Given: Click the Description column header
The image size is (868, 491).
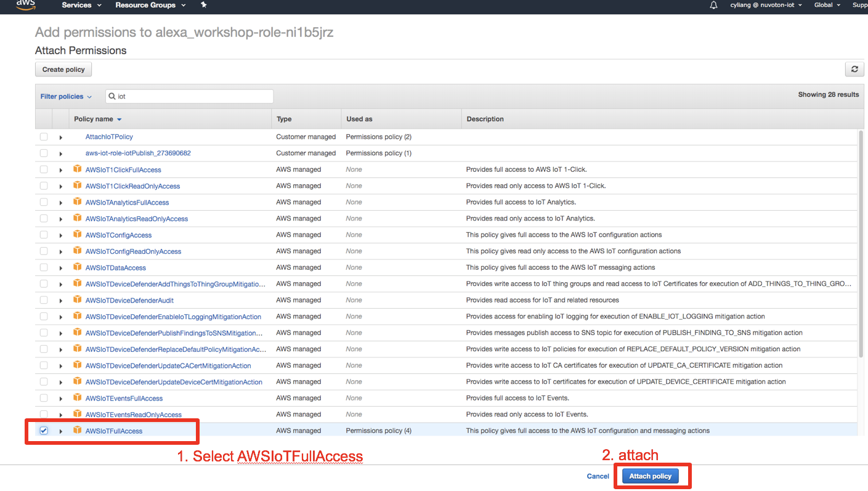Looking at the screenshot, I should [x=485, y=119].
